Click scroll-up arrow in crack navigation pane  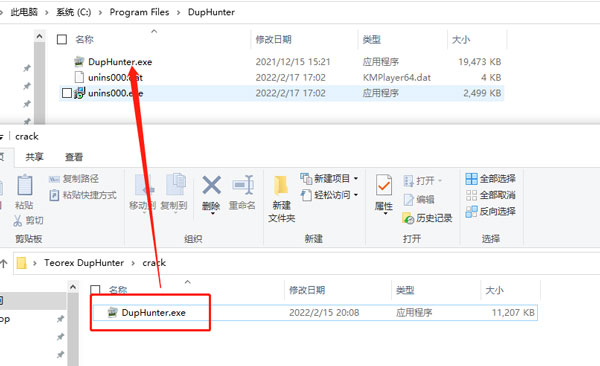(73, 287)
